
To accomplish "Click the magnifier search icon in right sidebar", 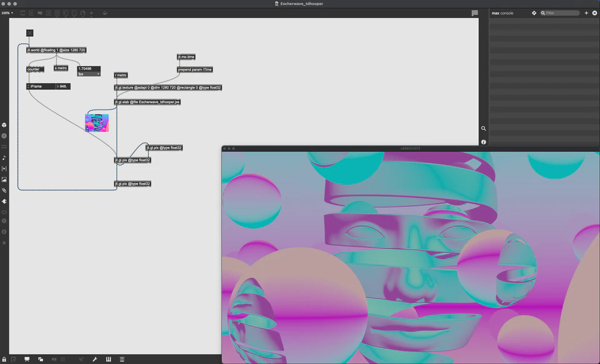I will click(x=484, y=129).
